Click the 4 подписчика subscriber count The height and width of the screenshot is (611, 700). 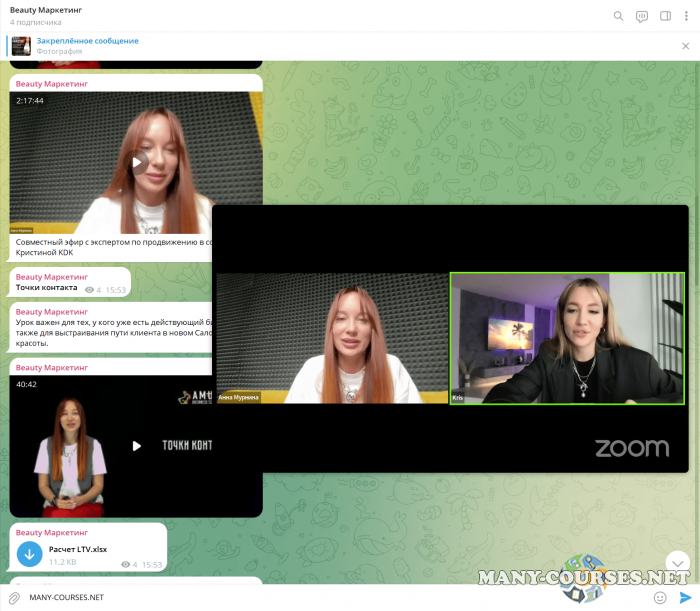(35, 22)
